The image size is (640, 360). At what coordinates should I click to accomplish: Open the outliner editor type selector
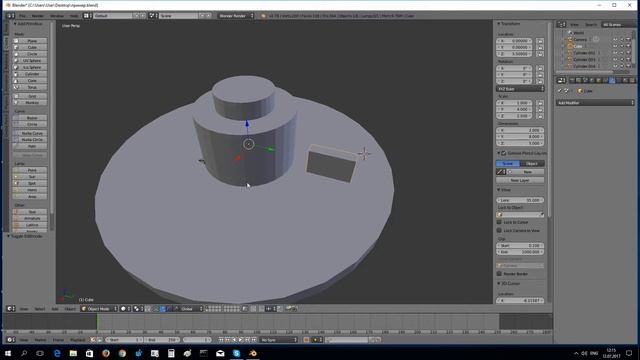pyautogui.click(x=562, y=24)
